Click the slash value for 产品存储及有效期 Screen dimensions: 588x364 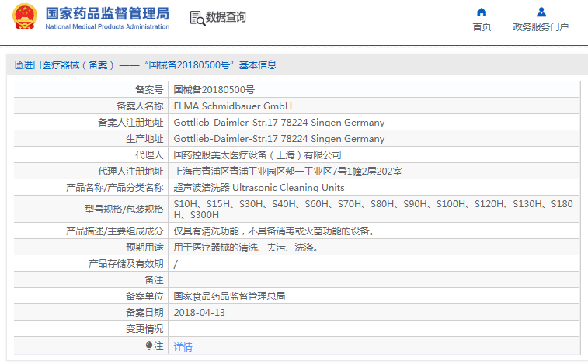point(176,264)
